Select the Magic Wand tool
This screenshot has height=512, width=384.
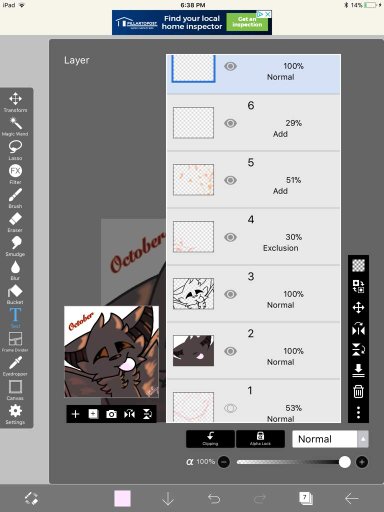[x=15, y=126]
